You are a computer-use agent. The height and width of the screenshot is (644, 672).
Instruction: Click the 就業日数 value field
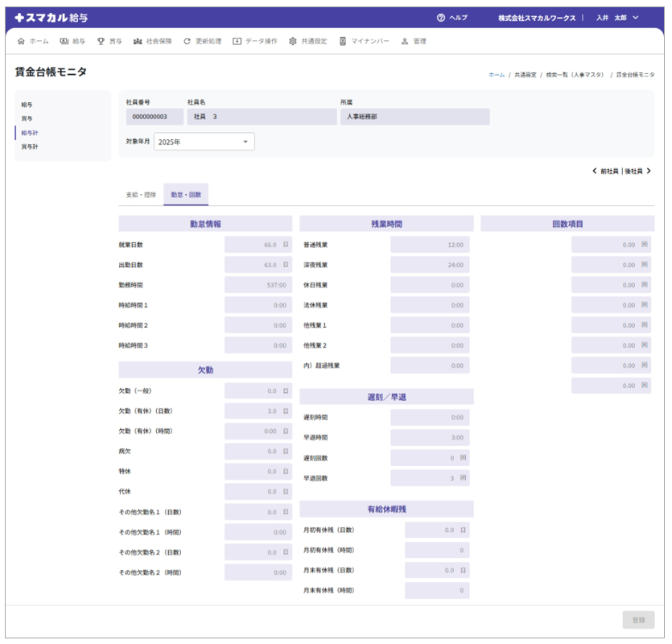click(258, 245)
